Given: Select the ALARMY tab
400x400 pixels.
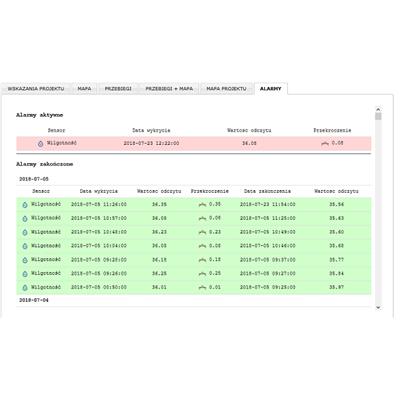Looking at the screenshot, I should (x=270, y=89).
